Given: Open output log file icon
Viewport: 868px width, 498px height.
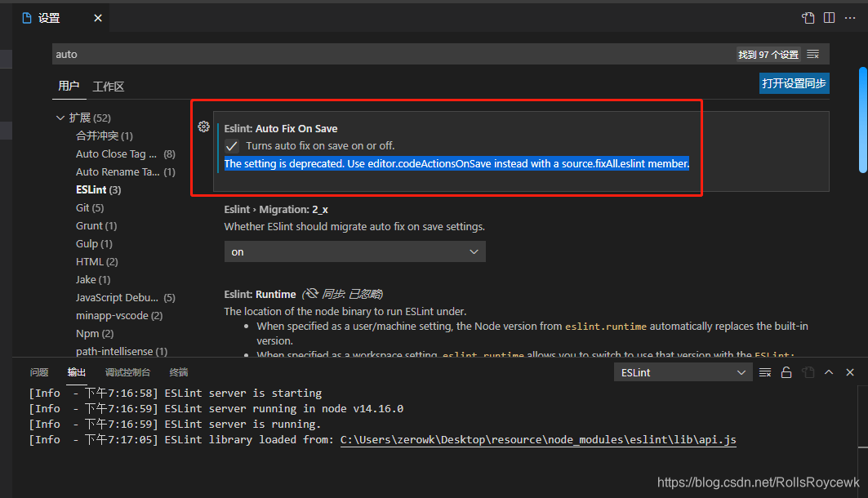Looking at the screenshot, I should pos(808,372).
